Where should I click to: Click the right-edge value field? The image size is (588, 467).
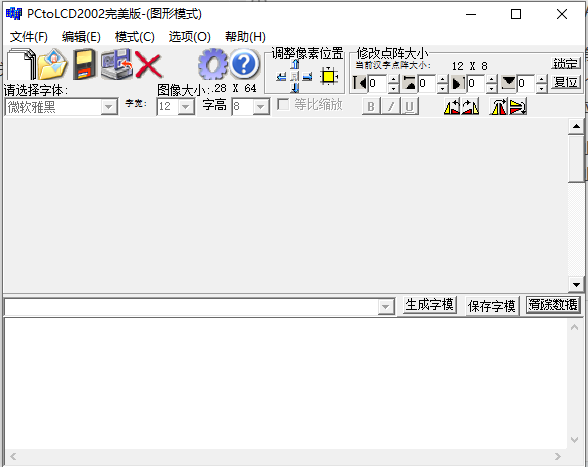point(476,83)
